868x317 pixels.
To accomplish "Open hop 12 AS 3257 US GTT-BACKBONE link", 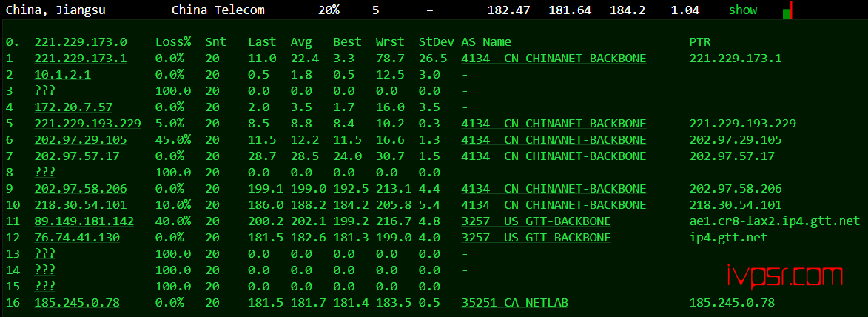I will pos(536,238).
